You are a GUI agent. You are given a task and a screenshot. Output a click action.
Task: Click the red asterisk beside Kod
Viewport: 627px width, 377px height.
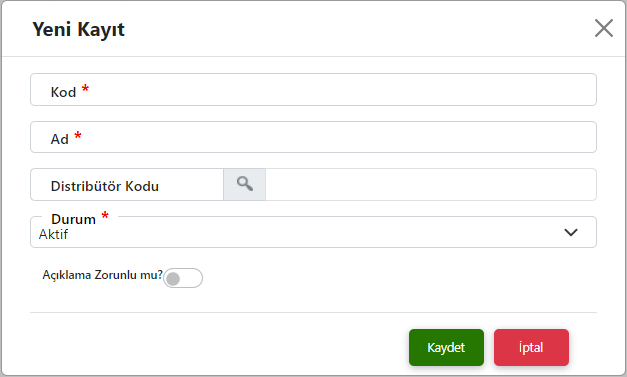click(x=85, y=88)
